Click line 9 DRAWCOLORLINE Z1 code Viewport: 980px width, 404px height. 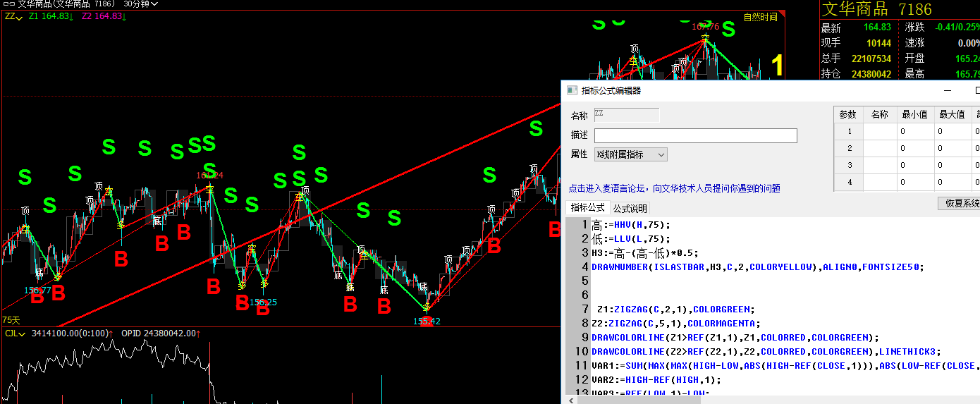tap(735, 338)
